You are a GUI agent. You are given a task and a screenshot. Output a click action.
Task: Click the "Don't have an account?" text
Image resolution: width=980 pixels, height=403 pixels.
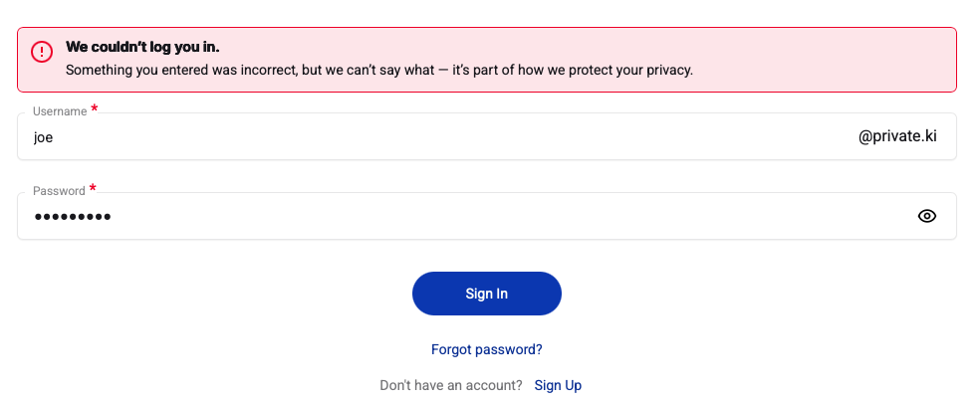point(451,385)
